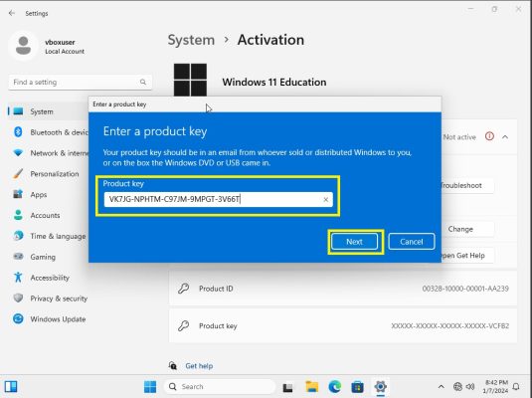532x398 pixels.
Task: Click the network globe tray icon
Action: click(457, 387)
